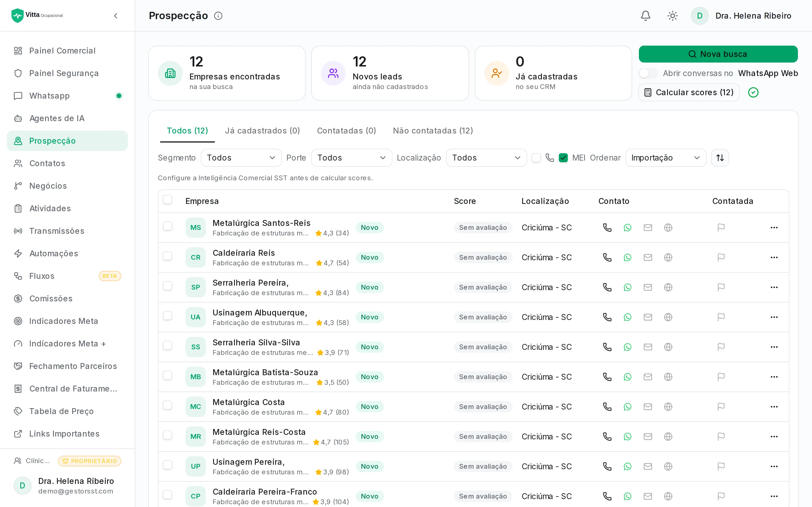Click the Prospecção info icon
The image size is (812, 507).
pos(218,16)
